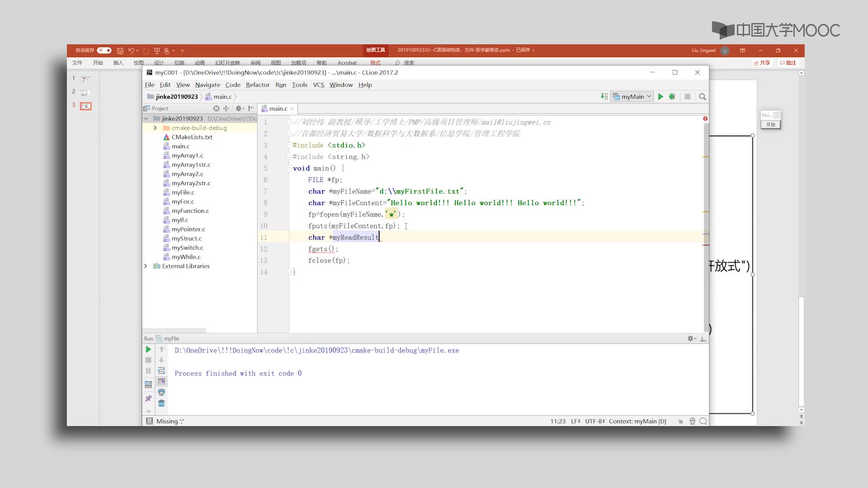The width and height of the screenshot is (868, 488).
Task: Click the print icon in the Run panel
Action: coord(161,393)
